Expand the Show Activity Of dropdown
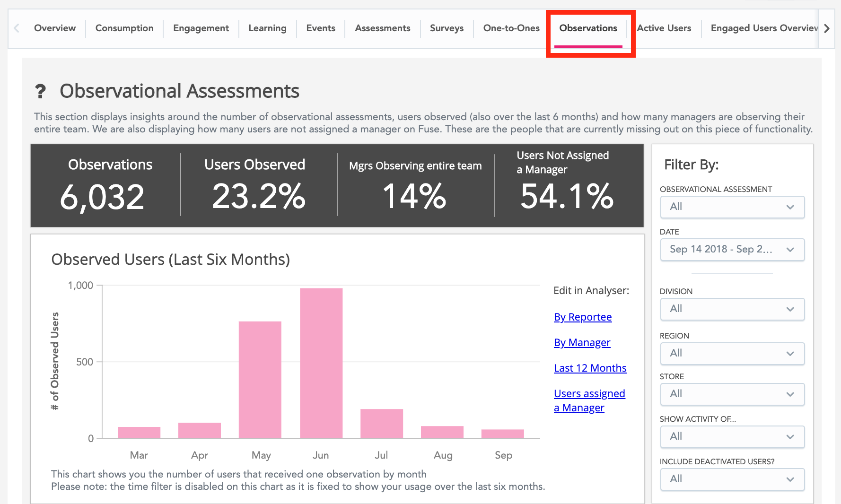Screen dimensions: 841x504 tap(732, 437)
